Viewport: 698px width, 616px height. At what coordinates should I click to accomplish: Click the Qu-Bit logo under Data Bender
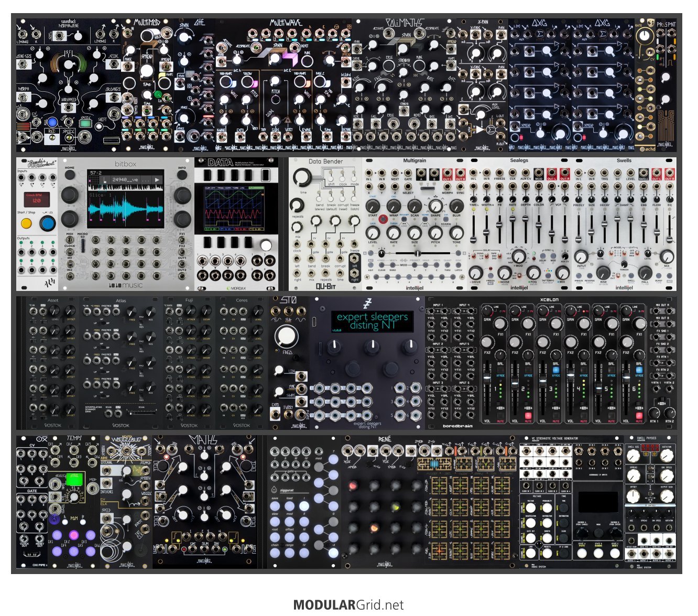(x=325, y=287)
